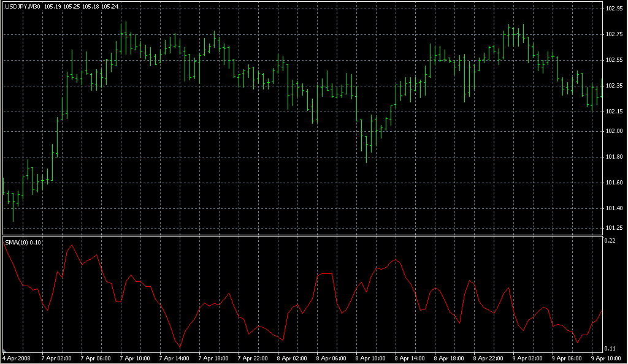Click the 8 Apr 06:00 time label

331,358
